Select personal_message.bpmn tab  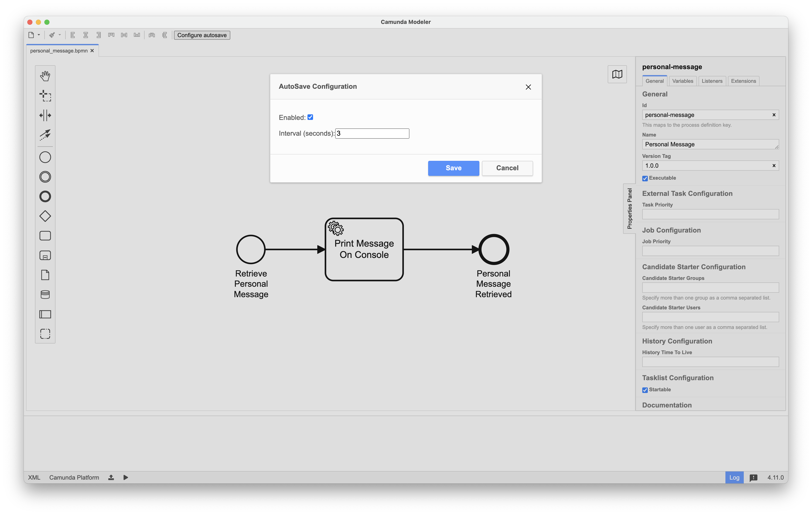point(59,51)
